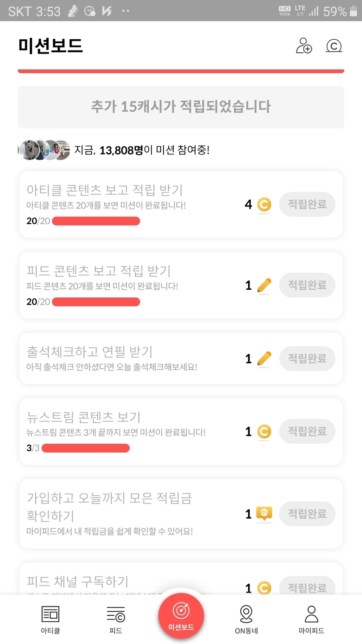Tap the pencil icon on 피드 콘텐츠 mission
Screen dimensions: 362x644
[264, 285]
